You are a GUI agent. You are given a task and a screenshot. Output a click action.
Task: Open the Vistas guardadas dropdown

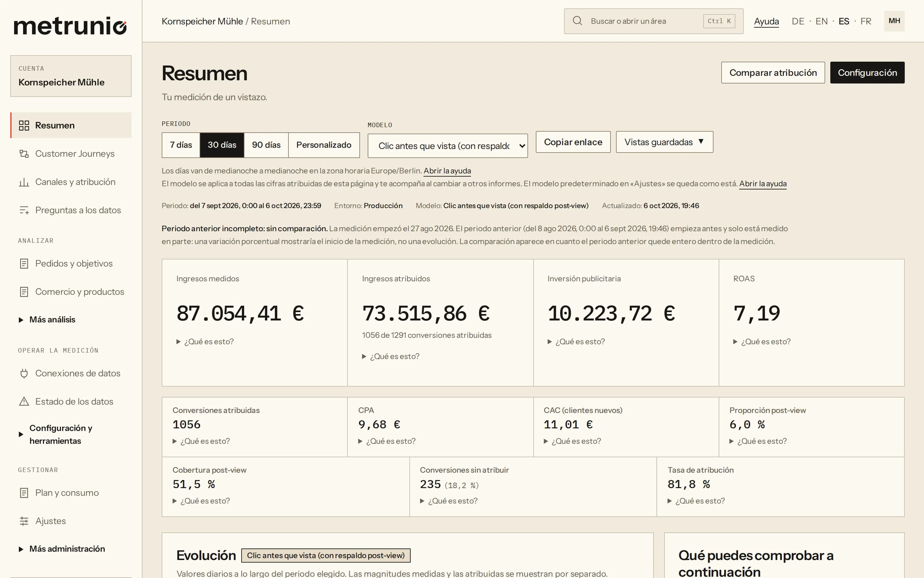tap(664, 142)
